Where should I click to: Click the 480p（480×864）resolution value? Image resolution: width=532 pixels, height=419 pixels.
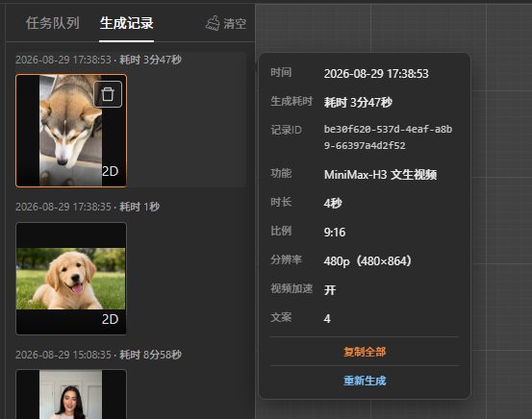point(367,261)
